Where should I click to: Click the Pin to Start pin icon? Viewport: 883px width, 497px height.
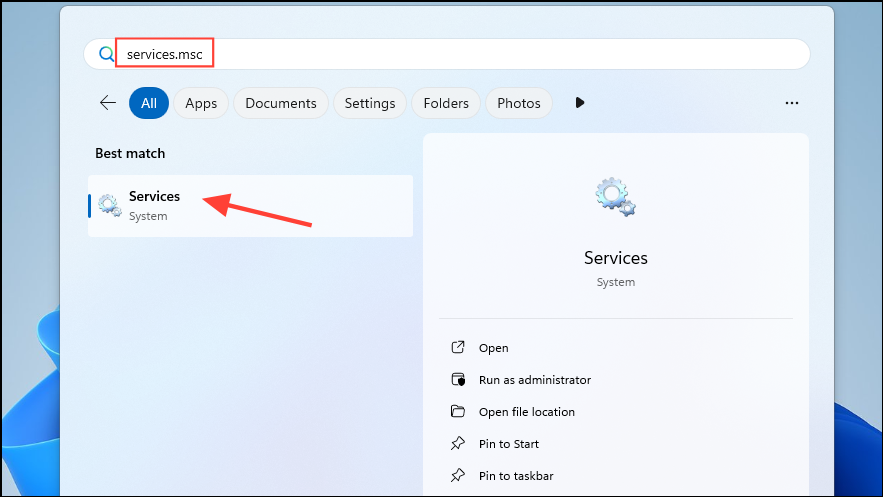pyautogui.click(x=458, y=444)
